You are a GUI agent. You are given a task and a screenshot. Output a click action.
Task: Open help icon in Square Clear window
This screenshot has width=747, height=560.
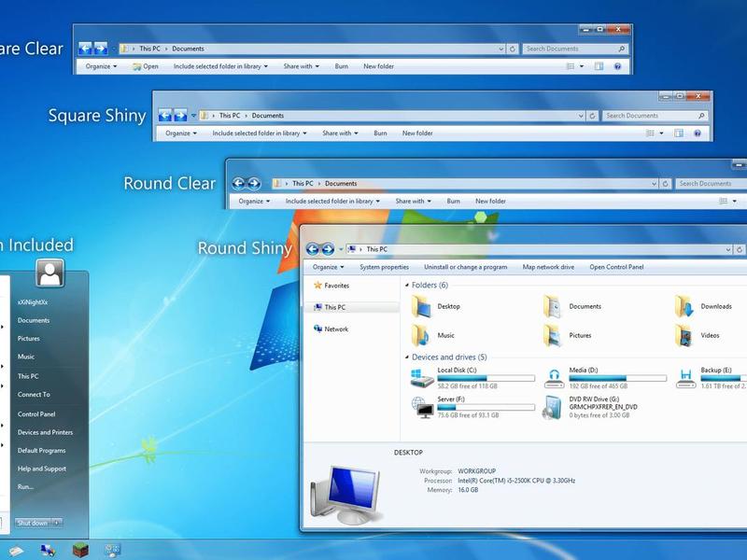[x=617, y=66]
